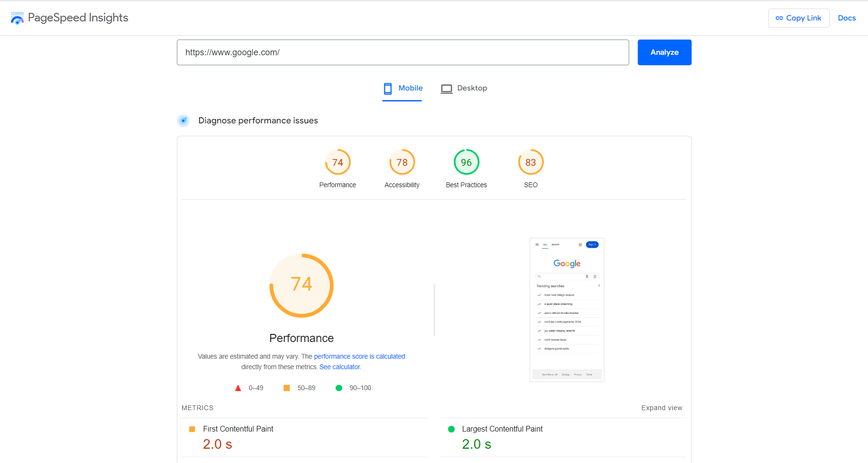
Task: Select the Best Practices 96 score gauge
Action: click(467, 162)
